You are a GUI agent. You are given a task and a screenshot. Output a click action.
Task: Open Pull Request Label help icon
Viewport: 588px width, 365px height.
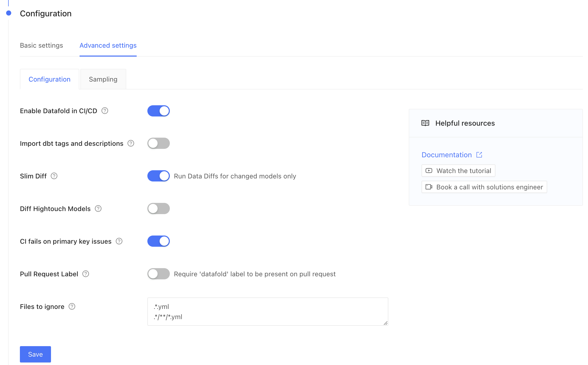86,274
